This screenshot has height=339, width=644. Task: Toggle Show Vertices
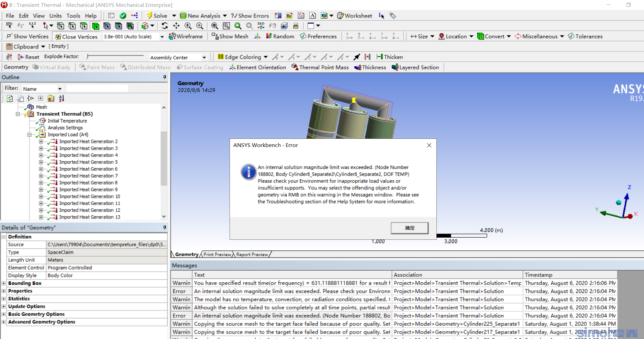[27, 36]
